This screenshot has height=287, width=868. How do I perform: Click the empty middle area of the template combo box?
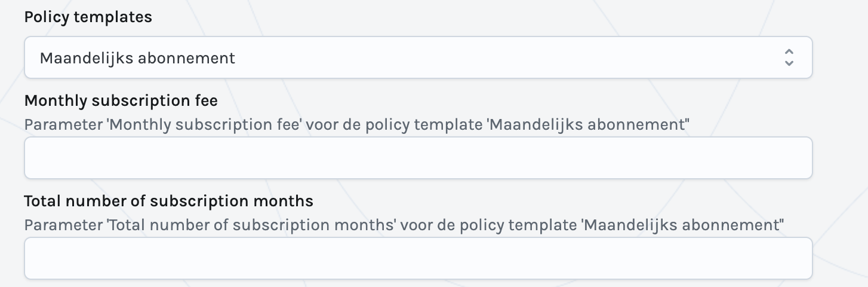(478, 57)
